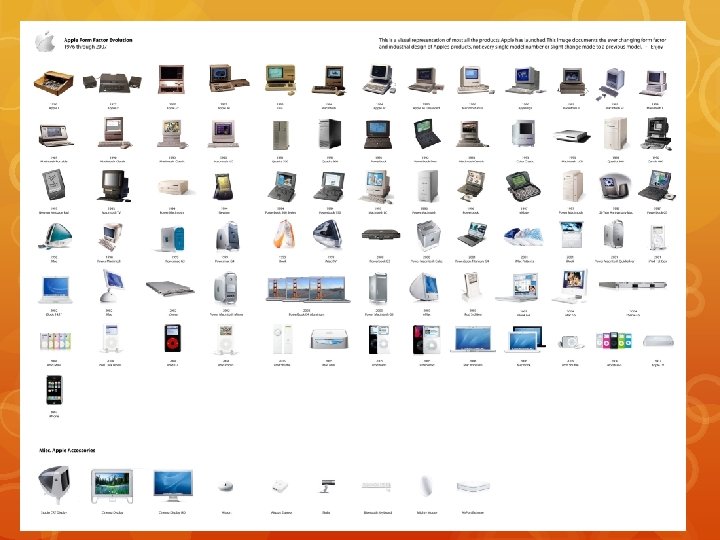The height and width of the screenshot is (540, 720).
Task: Click the black Macintosh TV with dark monitor
Action: click(x=113, y=186)
